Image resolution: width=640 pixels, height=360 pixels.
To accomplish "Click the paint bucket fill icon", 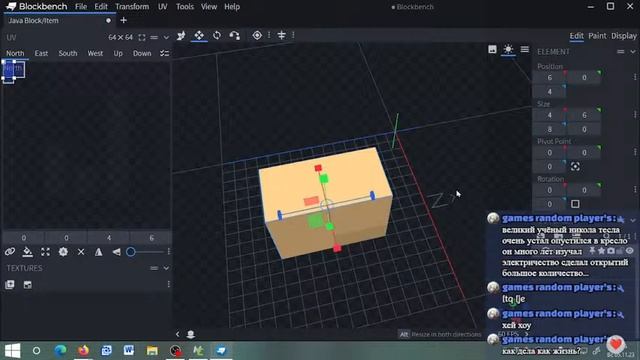I will 27,252.
